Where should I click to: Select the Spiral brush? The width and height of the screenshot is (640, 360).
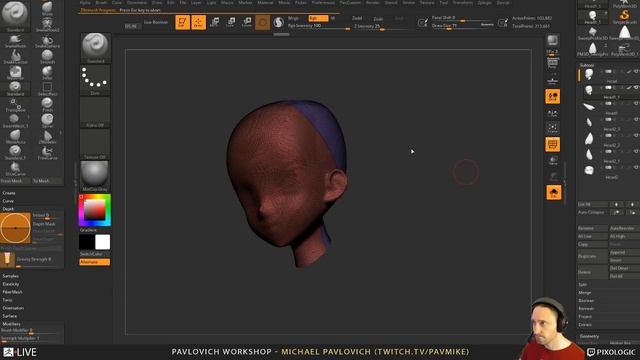[x=47, y=120]
